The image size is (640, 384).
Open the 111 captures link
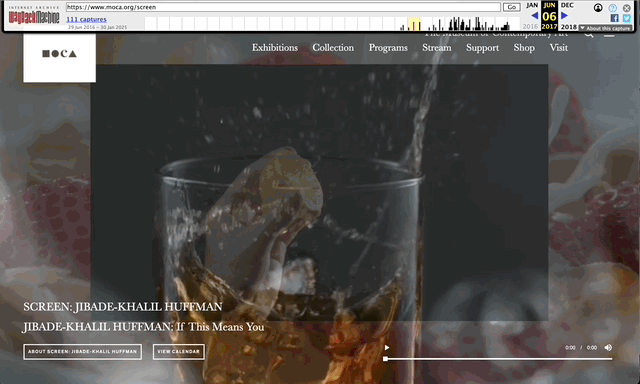[86, 19]
